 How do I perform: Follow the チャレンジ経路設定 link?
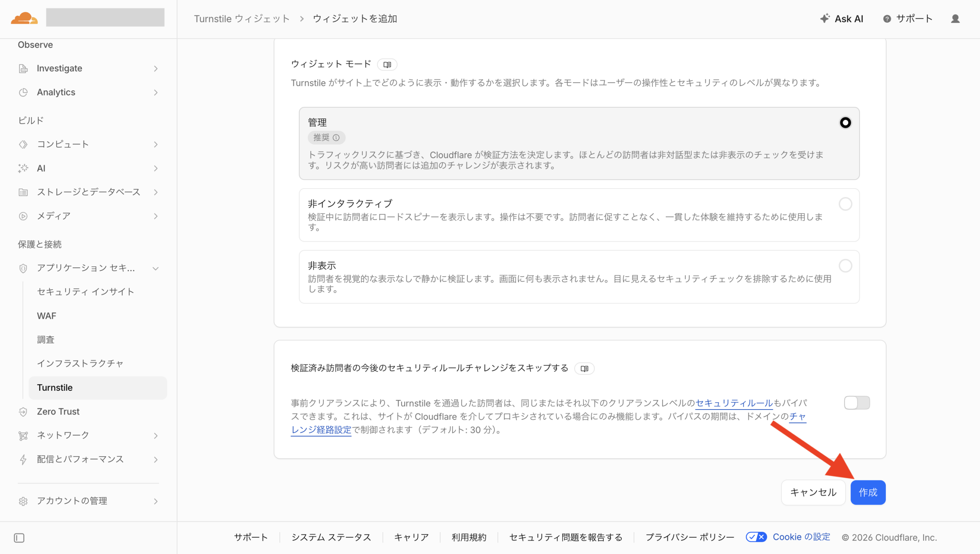pyautogui.click(x=321, y=430)
